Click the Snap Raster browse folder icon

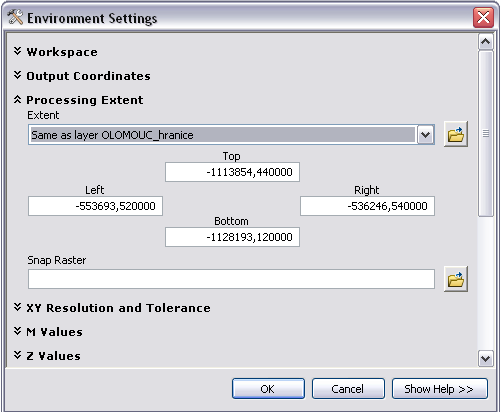click(456, 279)
